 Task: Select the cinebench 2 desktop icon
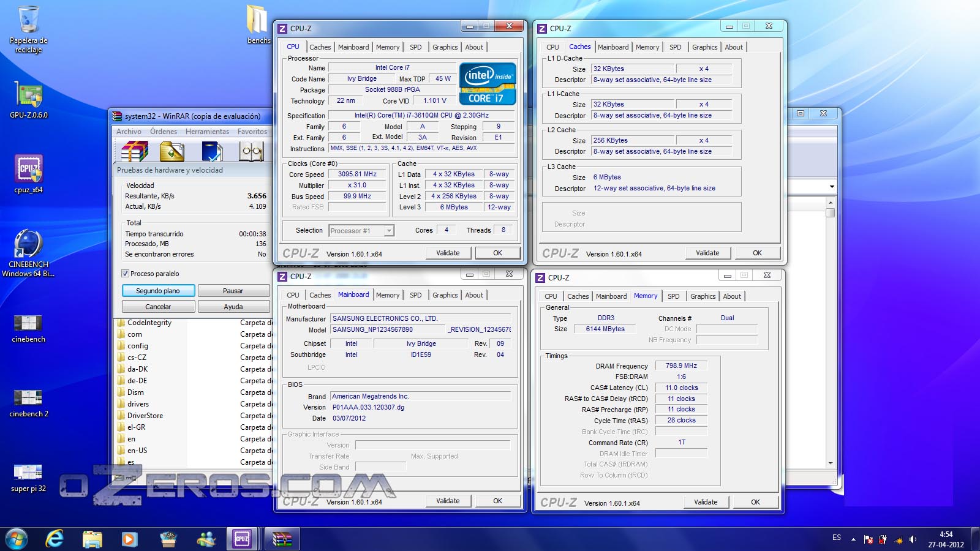(28, 403)
